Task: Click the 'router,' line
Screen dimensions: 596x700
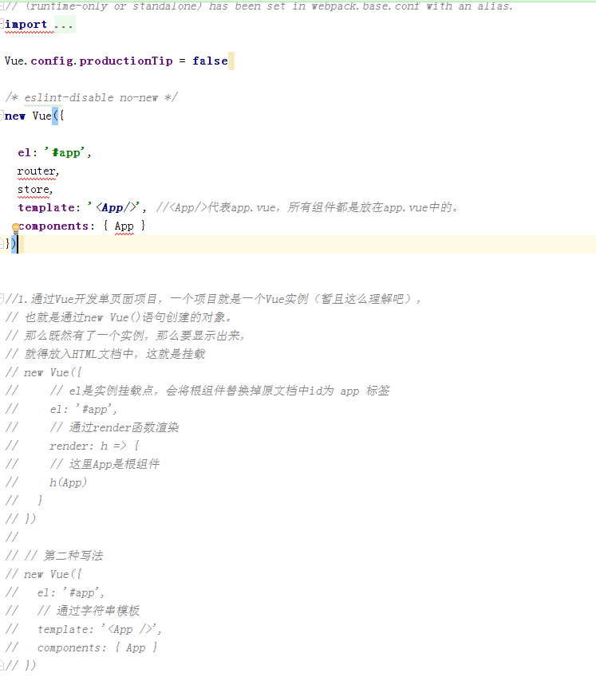Action: click(38, 171)
